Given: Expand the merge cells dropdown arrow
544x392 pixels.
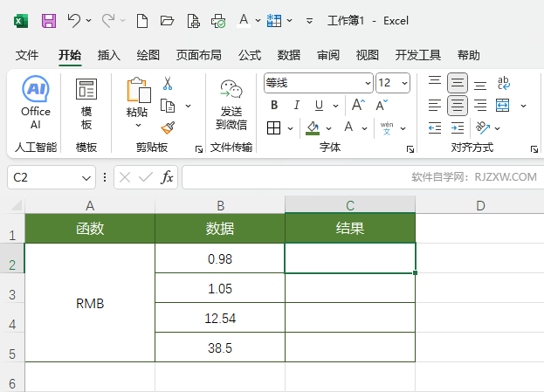Looking at the screenshot, I should click(523, 106).
